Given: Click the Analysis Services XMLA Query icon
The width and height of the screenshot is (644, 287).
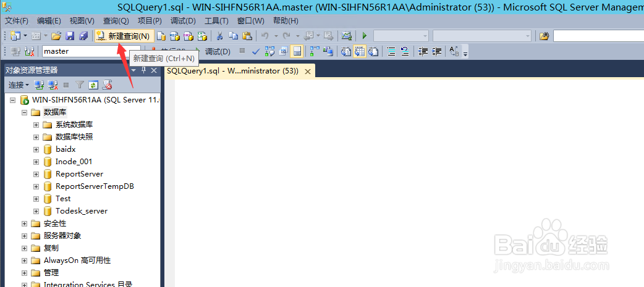Looking at the screenshot, I should (201, 36).
